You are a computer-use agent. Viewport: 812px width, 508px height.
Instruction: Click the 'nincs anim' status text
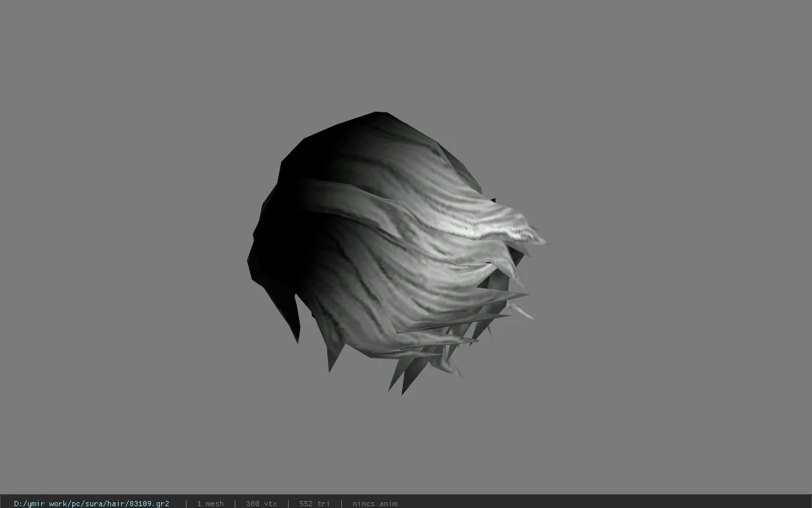[375, 504]
